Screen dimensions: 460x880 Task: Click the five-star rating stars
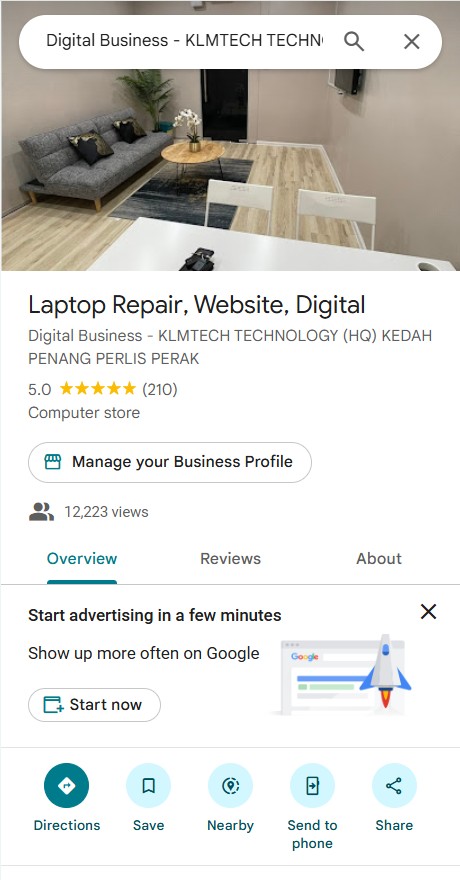pos(98,388)
